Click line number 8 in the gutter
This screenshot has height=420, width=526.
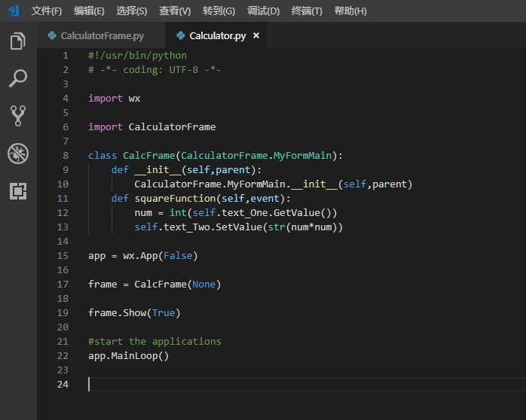[x=66, y=155]
